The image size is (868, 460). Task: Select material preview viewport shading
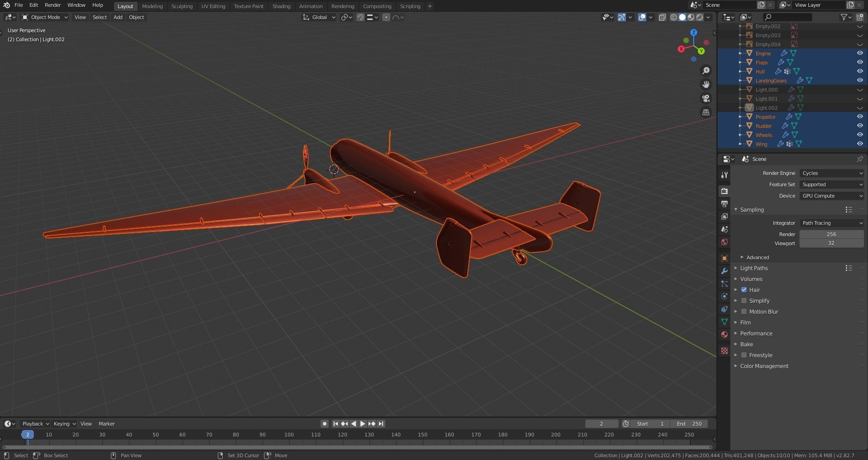(x=691, y=17)
